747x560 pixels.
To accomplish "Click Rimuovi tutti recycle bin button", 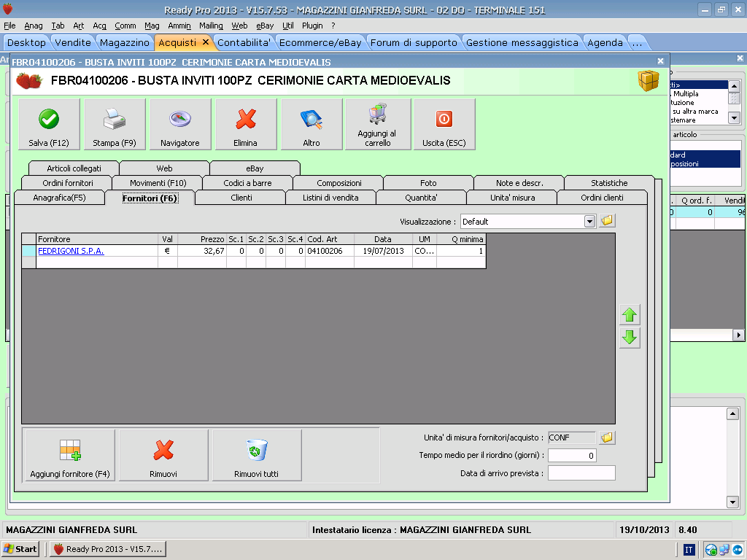I will (x=256, y=455).
